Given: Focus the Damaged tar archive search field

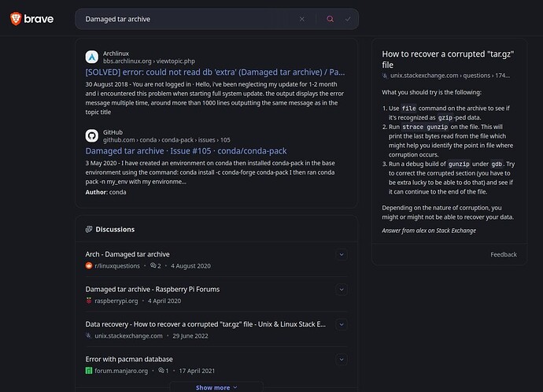Looking at the screenshot, I should point(189,19).
